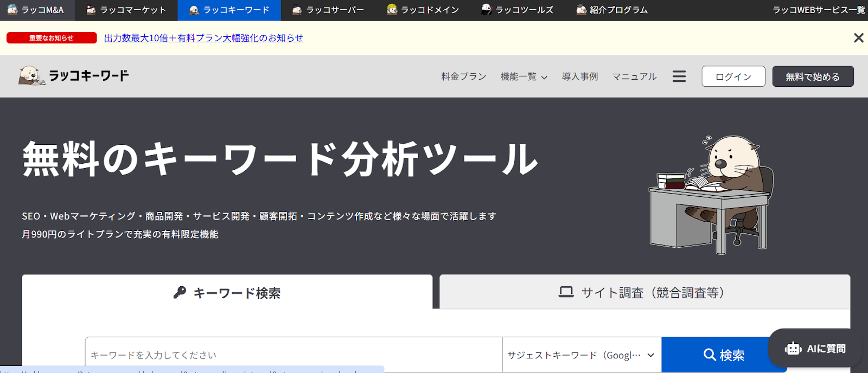Open the サジェストキーワード search type dropdown

(582, 355)
